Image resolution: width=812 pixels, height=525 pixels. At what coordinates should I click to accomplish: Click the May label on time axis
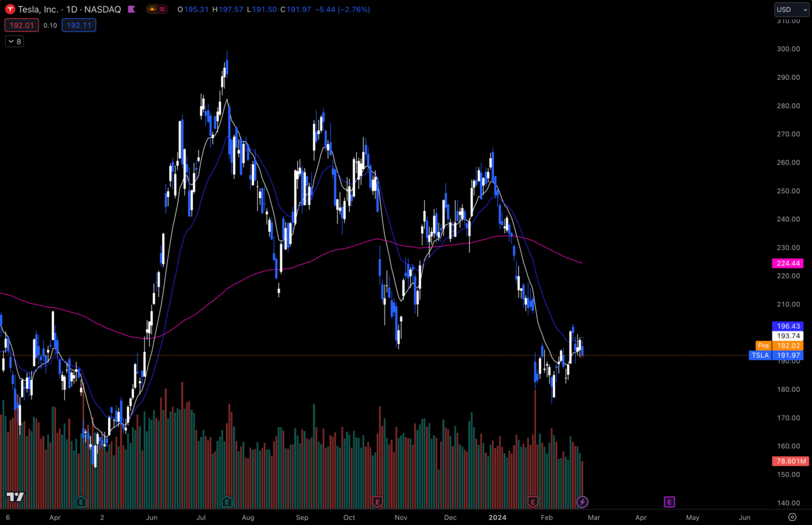point(693,517)
